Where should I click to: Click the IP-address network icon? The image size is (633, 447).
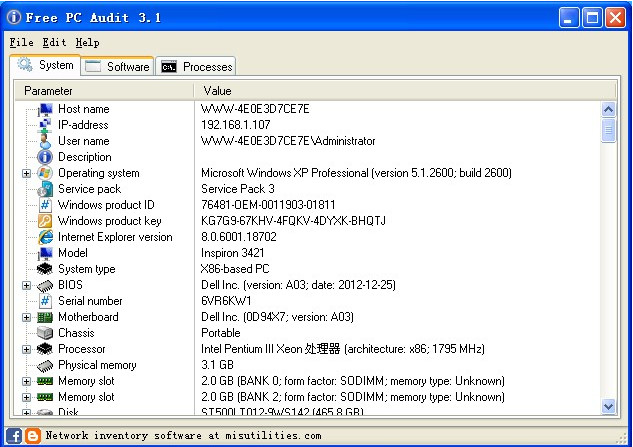tap(45, 125)
